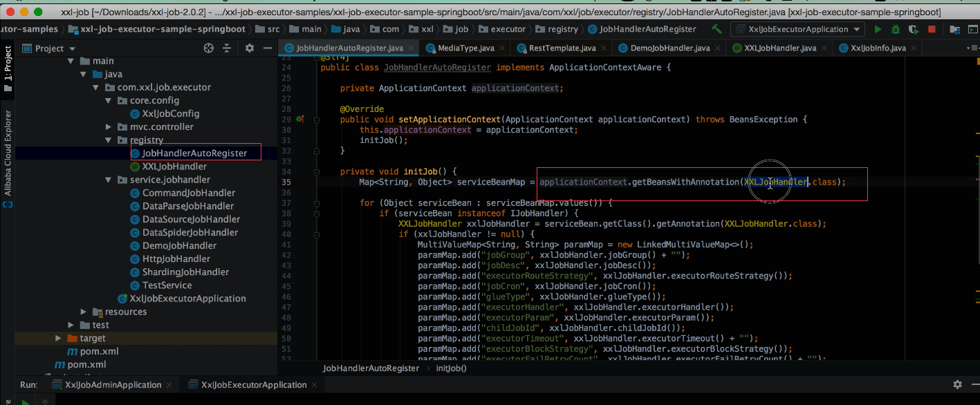Viewport: 980px width, 405px height.
Task: Select XxlJobExecutorApplication run tab
Action: tap(252, 385)
